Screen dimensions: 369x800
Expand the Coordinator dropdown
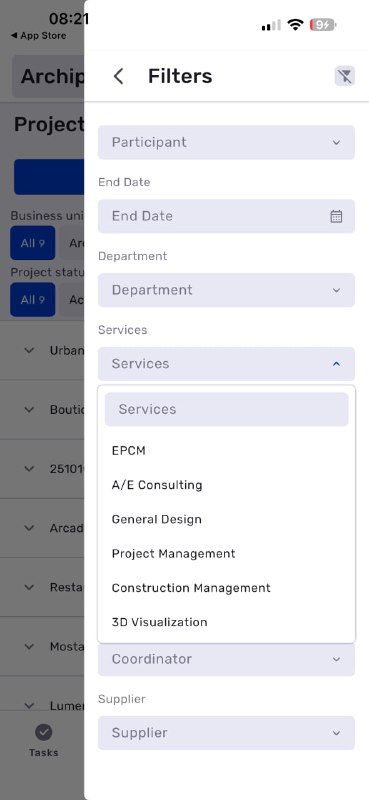(226, 659)
